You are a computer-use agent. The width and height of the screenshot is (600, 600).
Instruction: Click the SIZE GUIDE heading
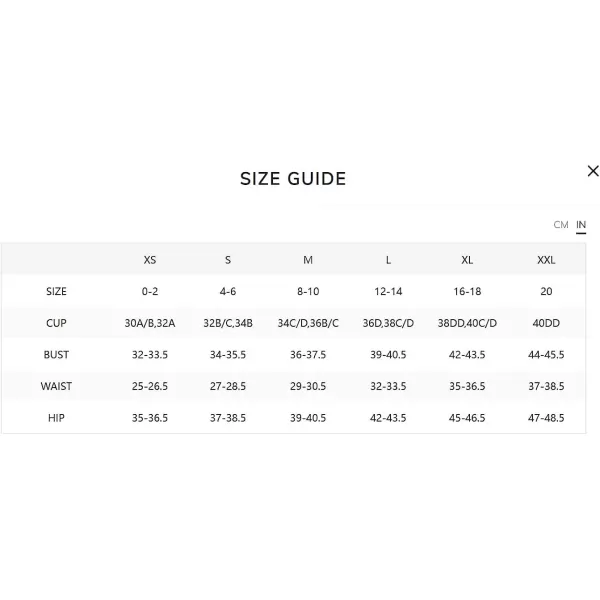coord(293,179)
